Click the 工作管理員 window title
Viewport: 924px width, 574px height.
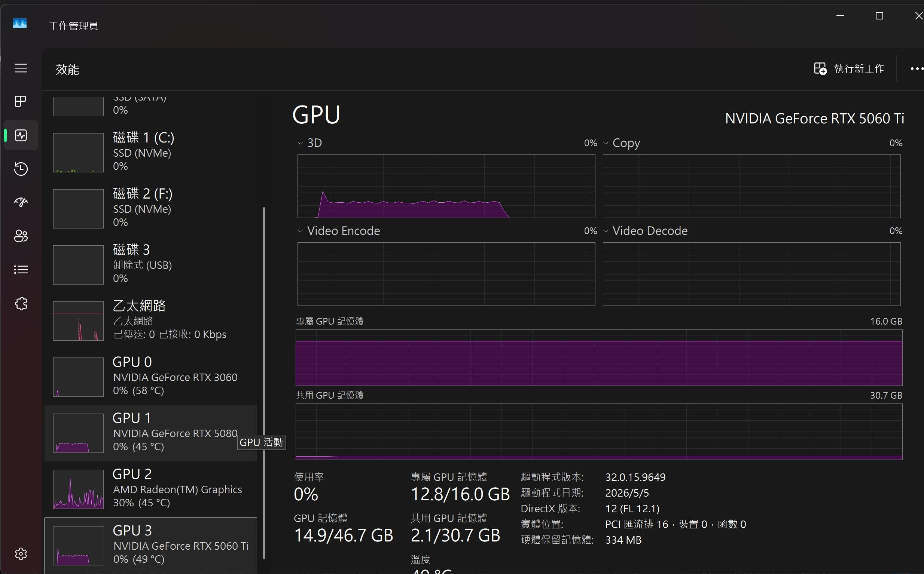coord(73,26)
